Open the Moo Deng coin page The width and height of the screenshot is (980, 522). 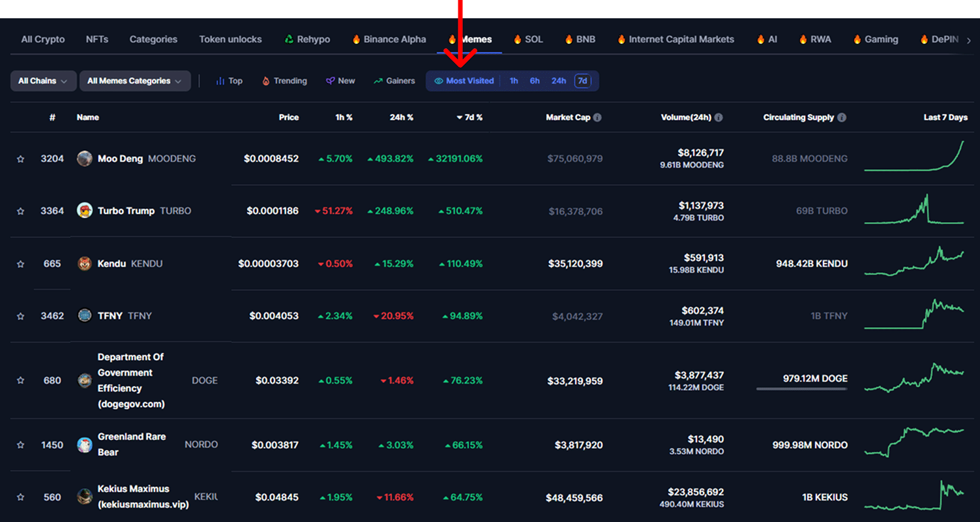pyautogui.click(x=120, y=159)
